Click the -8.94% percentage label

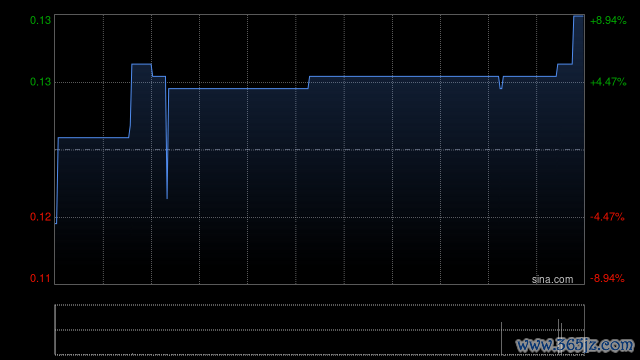pos(607,278)
